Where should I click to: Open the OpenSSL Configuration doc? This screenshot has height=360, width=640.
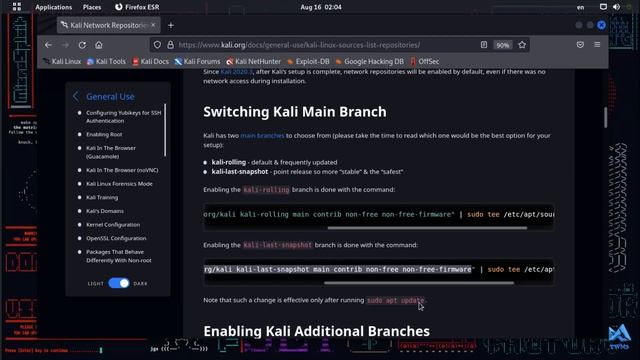point(116,238)
